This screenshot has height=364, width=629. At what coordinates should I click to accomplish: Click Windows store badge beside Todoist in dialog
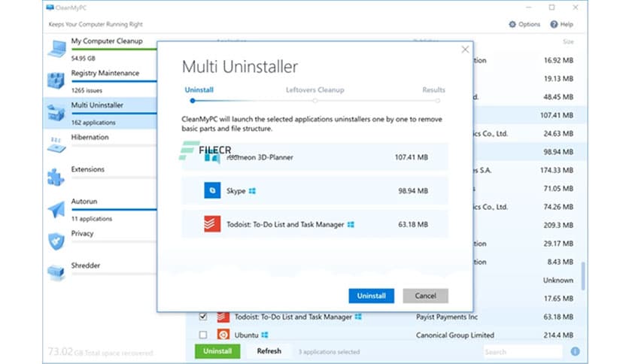point(351,225)
